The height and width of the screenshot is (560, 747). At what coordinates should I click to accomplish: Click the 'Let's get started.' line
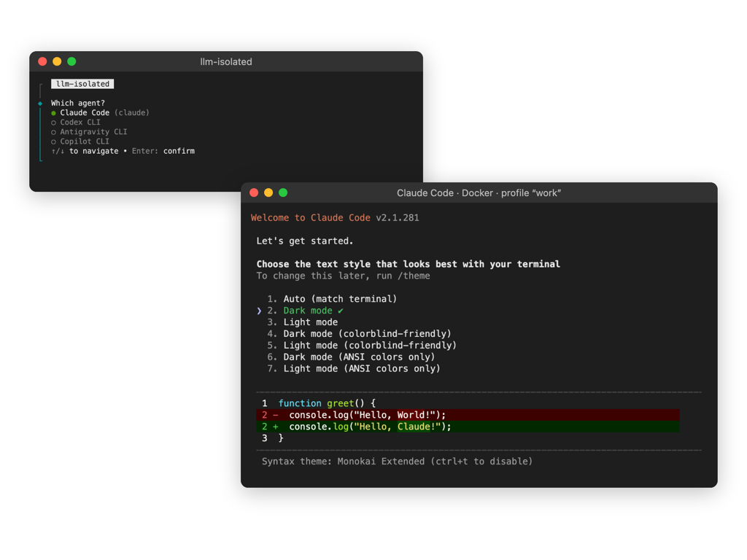(305, 241)
